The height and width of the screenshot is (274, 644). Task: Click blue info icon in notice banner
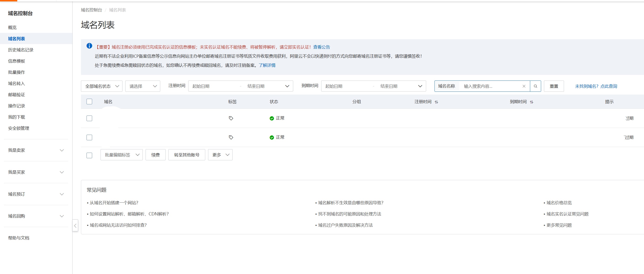click(89, 46)
